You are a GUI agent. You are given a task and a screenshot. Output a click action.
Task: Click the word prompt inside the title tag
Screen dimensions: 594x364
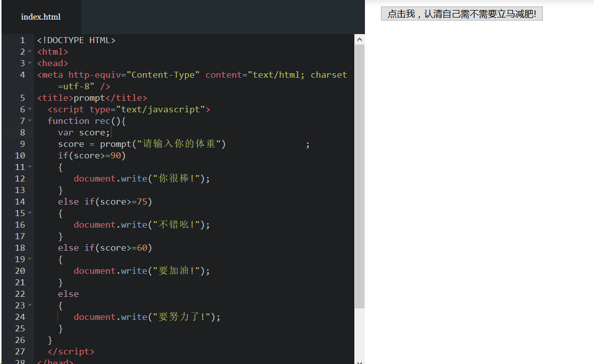click(89, 98)
